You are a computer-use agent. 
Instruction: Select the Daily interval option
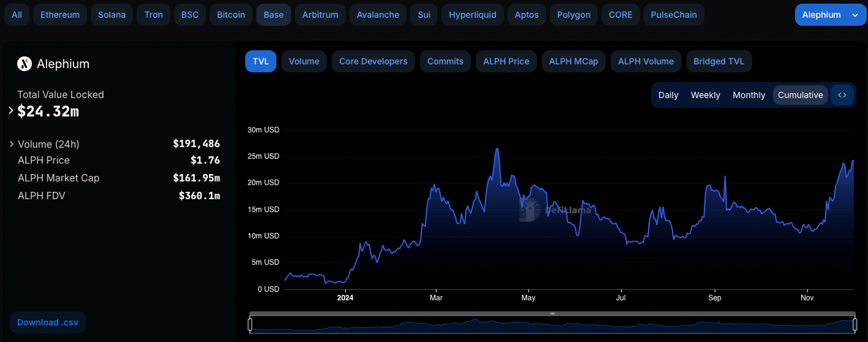(x=668, y=95)
